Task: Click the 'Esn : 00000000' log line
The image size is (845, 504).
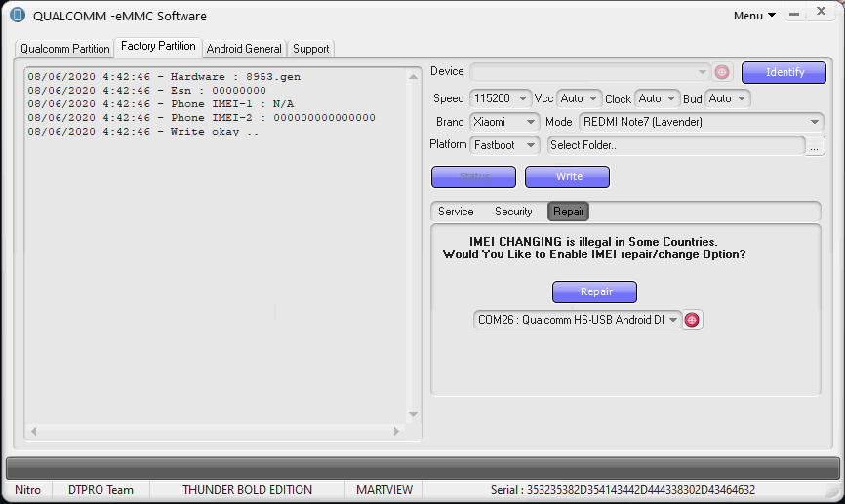Action: pos(146,91)
